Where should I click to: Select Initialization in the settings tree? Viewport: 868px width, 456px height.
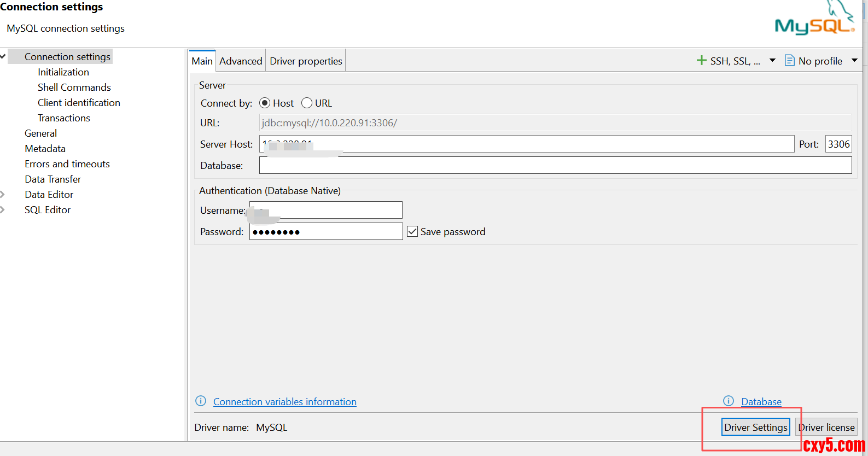(63, 72)
